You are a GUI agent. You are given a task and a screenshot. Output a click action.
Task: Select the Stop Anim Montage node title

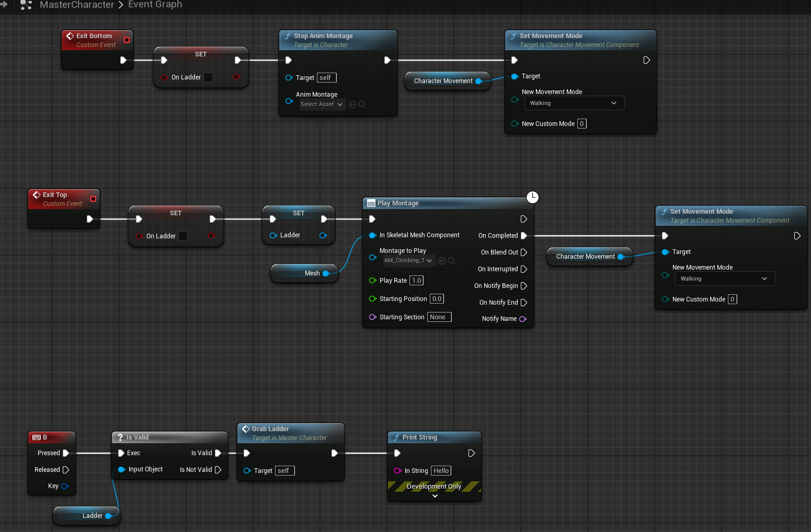(323, 36)
